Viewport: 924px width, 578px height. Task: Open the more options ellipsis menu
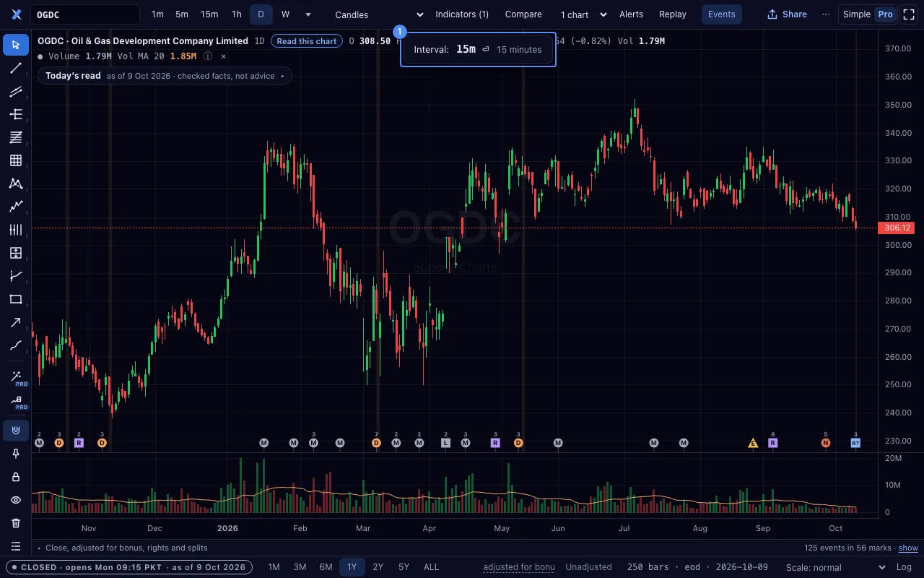826,14
